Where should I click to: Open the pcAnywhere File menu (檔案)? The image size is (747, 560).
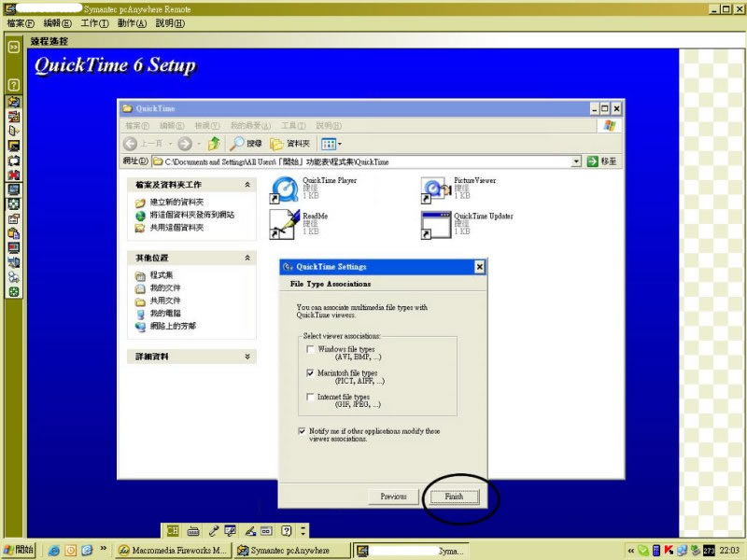21,23
